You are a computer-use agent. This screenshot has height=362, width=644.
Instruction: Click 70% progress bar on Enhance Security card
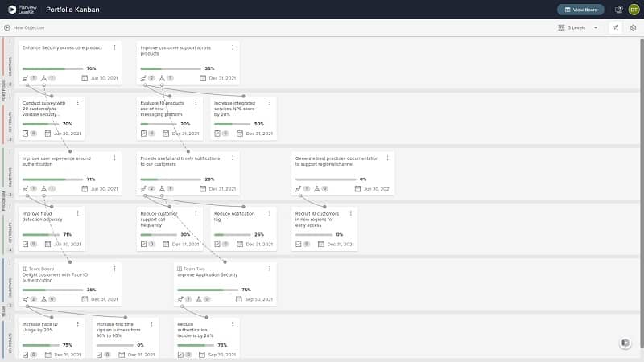(x=52, y=68)
